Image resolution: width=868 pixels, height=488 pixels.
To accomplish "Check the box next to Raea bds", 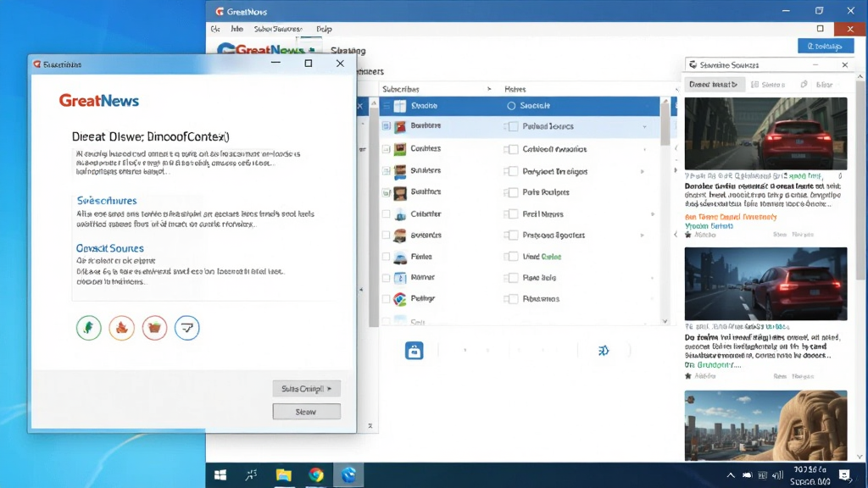I will (513, 278).
